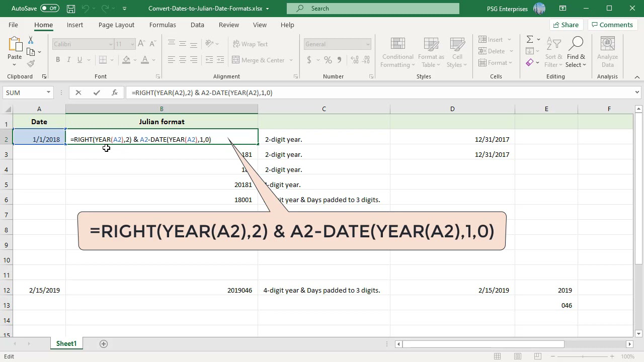Click the Format Painter brush icon

click(x=31, y=63)
